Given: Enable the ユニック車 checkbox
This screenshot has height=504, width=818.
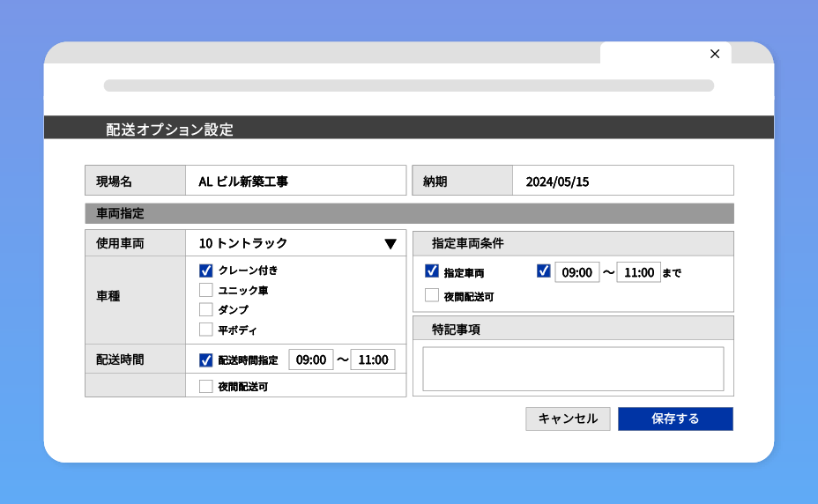Looking at the screenshot, I should [206, 290].
